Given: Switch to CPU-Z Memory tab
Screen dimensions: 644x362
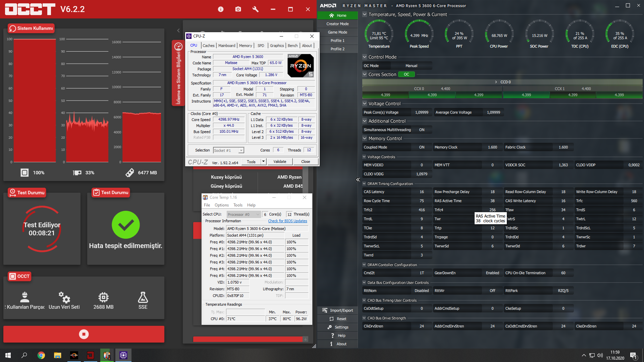Looking at the screenshot, I should click(x=245, y=46).
